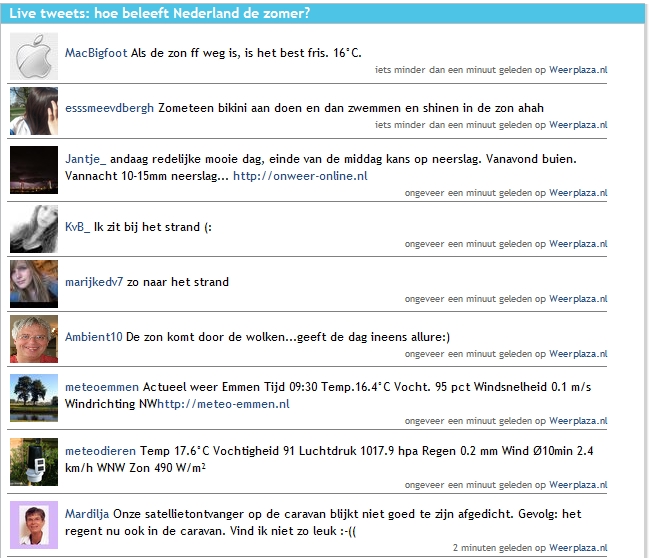
Task: Open the Ambient10 username link
Action: point(94,337)
